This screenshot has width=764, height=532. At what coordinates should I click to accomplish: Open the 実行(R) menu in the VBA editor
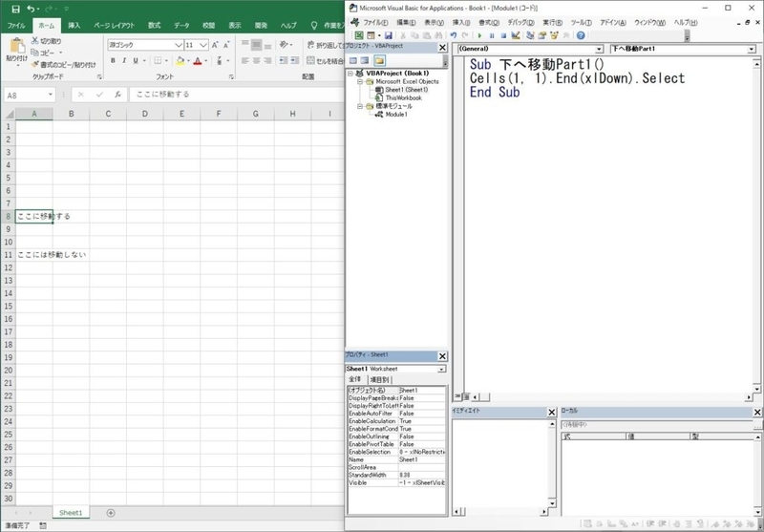tap(553, 22)
